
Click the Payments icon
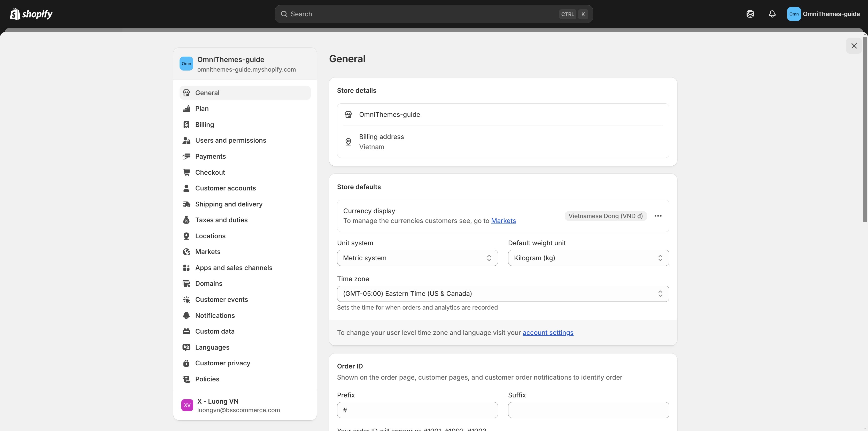pos(186,156)
